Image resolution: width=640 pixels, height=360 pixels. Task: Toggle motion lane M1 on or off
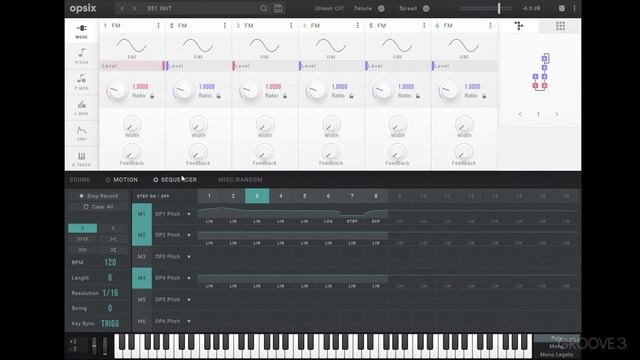142,214
